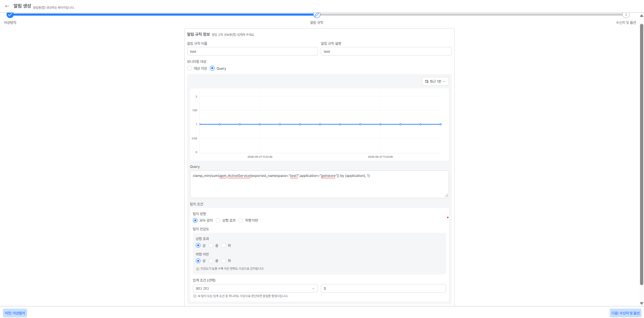
Task: Click the back arrow beside 알림 생성
Action: tap(7, 6)
